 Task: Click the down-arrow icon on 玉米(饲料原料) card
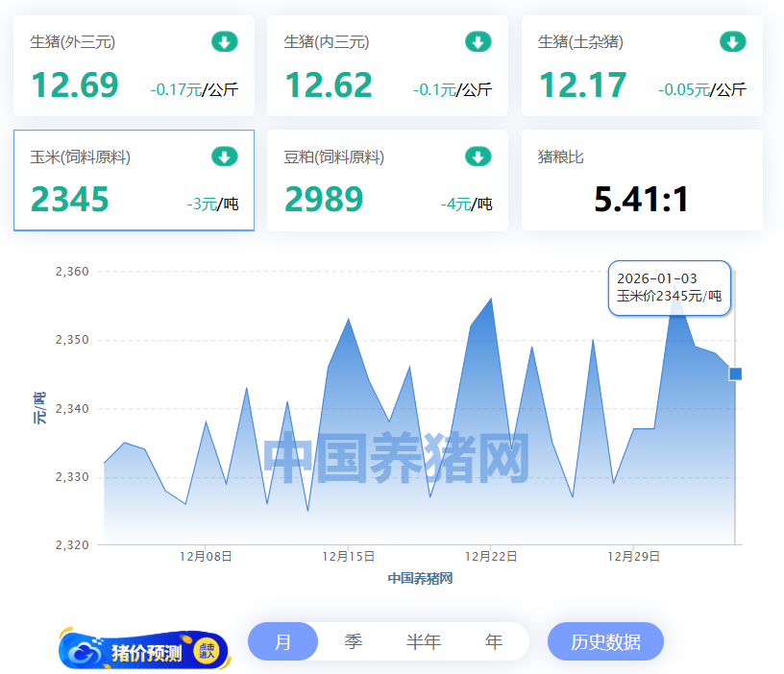[x=224, y=156]
